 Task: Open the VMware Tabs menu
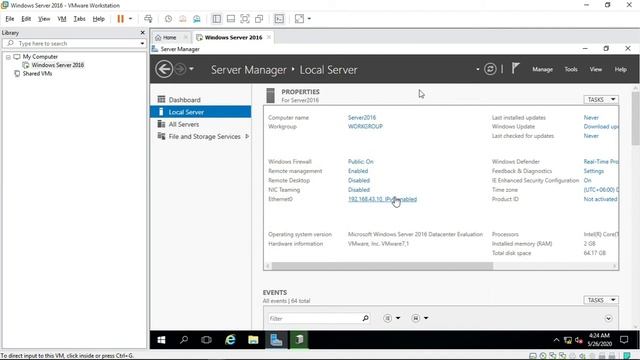(x=79, y=19)
